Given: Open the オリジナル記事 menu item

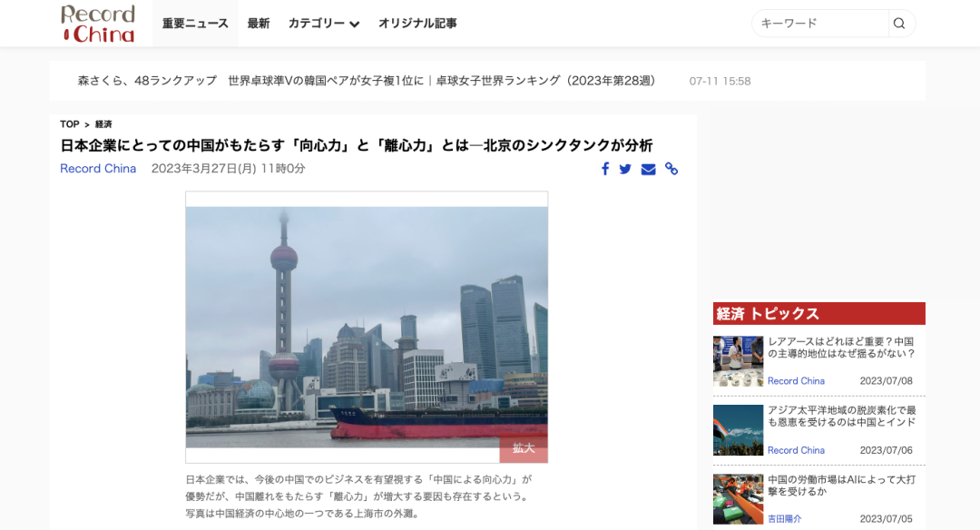Looking at the screenshot, I should [417, 23].
